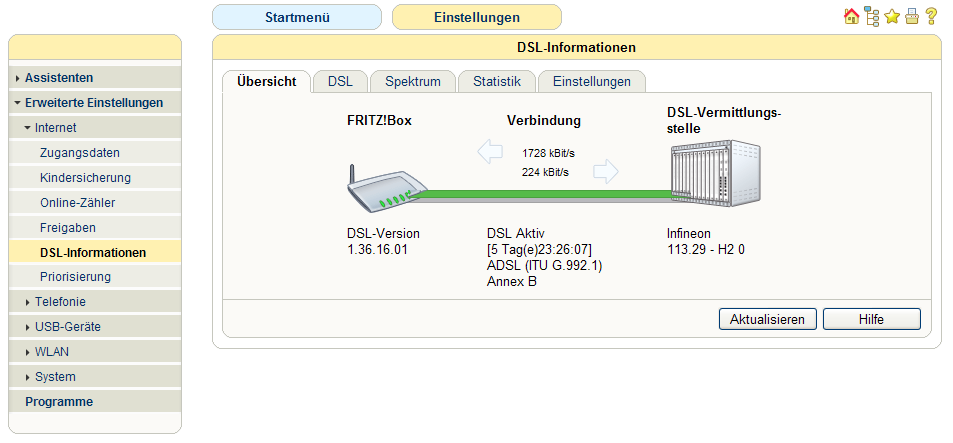Image resolution: width=953 pixels, height=443 pixels.
Task: Expand the Telefonie submenu
Action: tap(60, 301)
